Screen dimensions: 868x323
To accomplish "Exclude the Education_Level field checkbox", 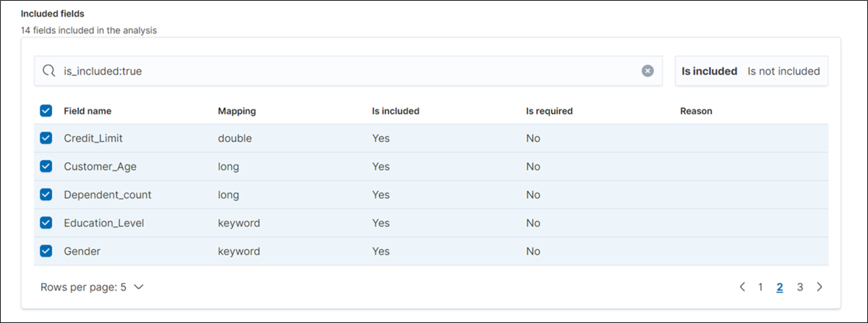I will coord(46,223).
